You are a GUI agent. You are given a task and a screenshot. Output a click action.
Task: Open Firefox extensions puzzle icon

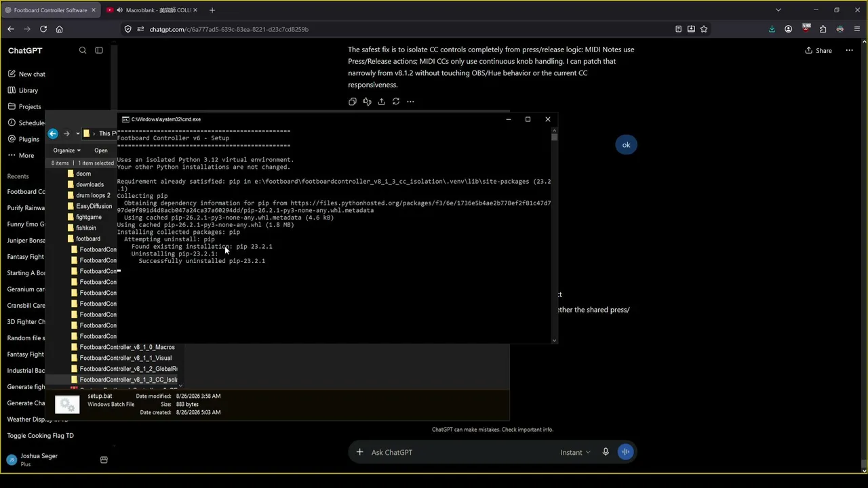(823, 29)
